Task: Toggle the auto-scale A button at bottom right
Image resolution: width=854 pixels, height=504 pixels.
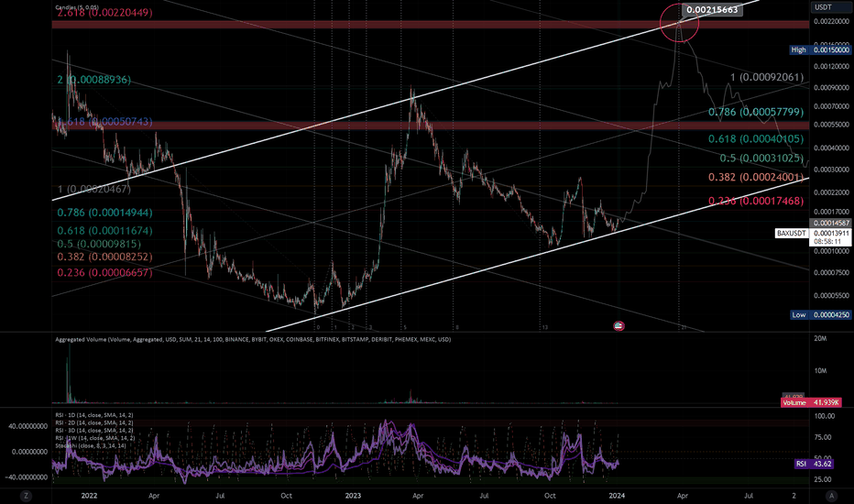Action: coord(830,496)
